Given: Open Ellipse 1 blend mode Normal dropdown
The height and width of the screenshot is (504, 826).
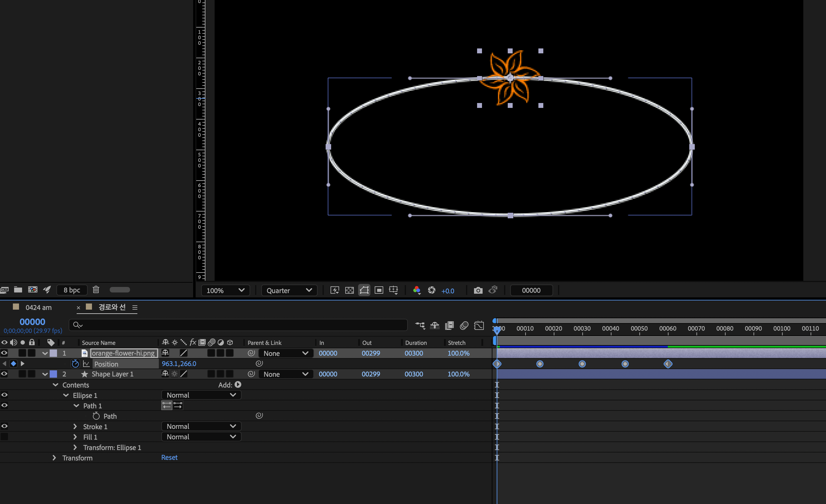Looking at the screenshot, I should pyautogui.click(x=201, y=395).
